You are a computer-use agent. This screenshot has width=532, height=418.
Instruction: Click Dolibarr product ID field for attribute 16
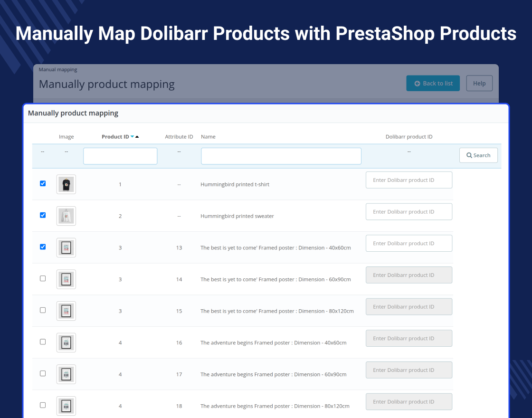tap(409, 338)
